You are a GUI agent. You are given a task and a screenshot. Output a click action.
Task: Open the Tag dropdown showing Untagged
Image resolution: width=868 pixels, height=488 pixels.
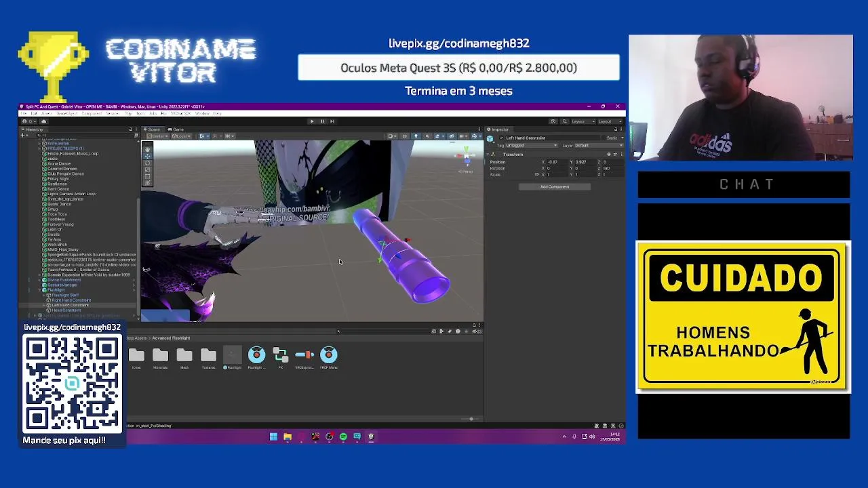click(532, 145)
